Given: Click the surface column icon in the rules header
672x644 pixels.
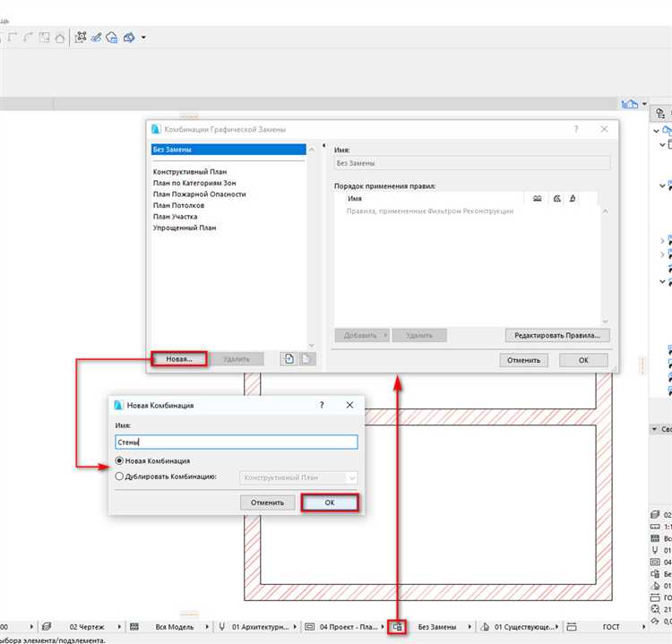Looking at the screenshot, I should point(573,198).
